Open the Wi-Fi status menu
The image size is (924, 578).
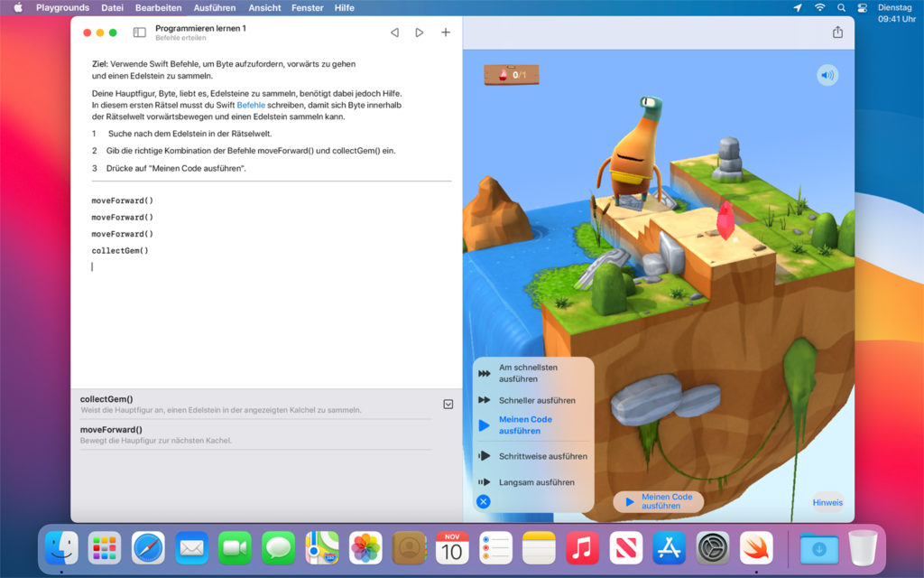coord(819,7)
